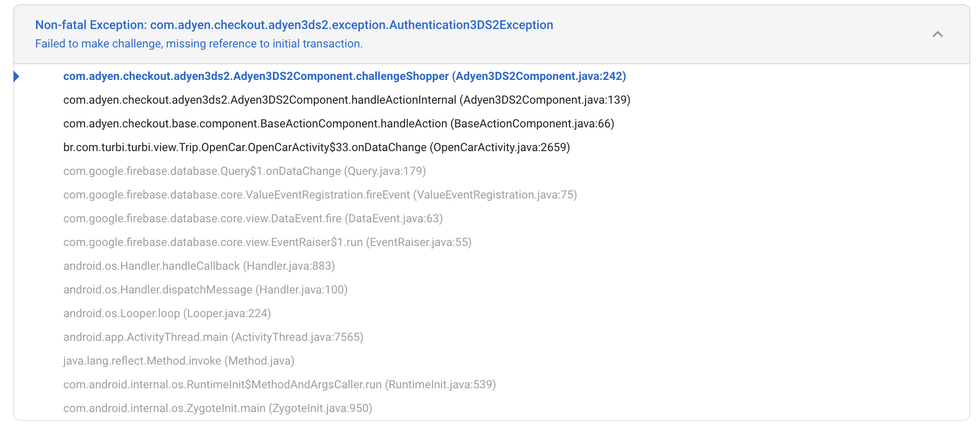Image resolution: width=980 pixels, height=434 pixels.
Task: Select the Handler.dispatchMessage line
Action: [x=205, y=289]
